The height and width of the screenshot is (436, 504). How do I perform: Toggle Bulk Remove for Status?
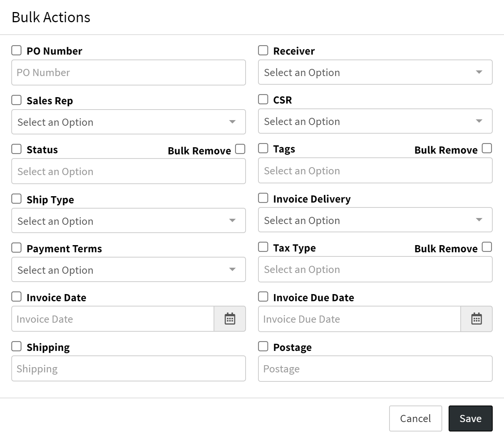click(x=240, y=149)
